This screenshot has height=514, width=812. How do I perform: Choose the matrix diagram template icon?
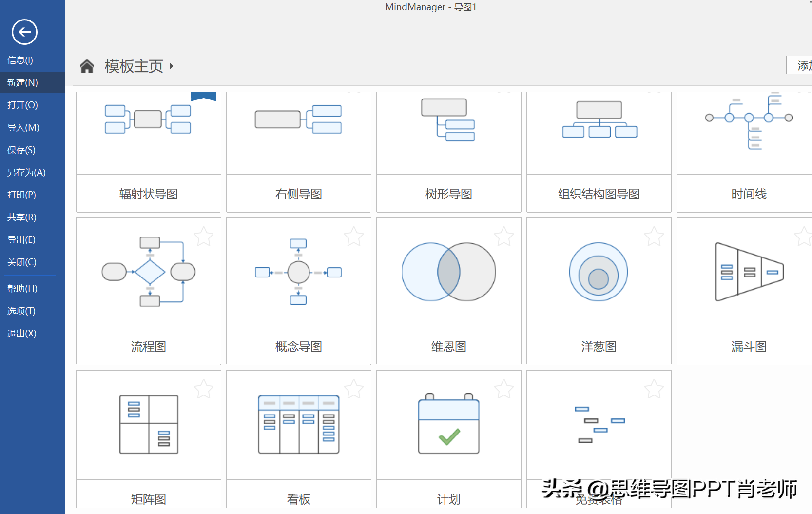point(149,424)
